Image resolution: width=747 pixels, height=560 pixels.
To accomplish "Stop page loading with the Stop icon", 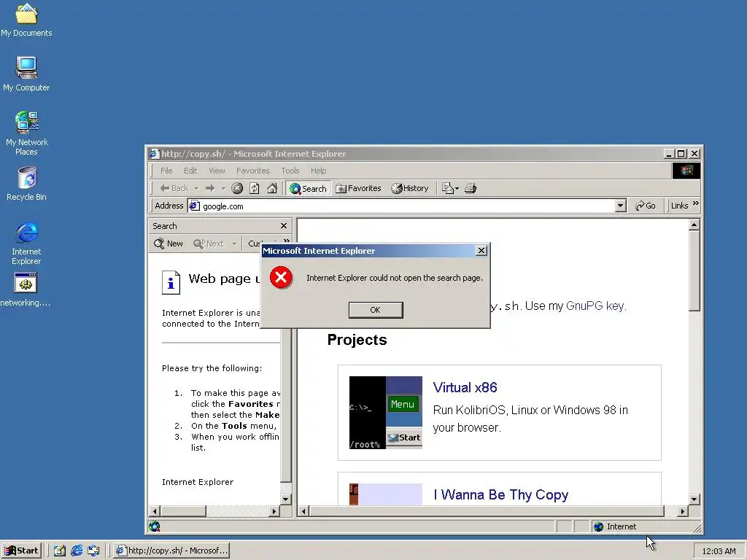I will [237, 188].
